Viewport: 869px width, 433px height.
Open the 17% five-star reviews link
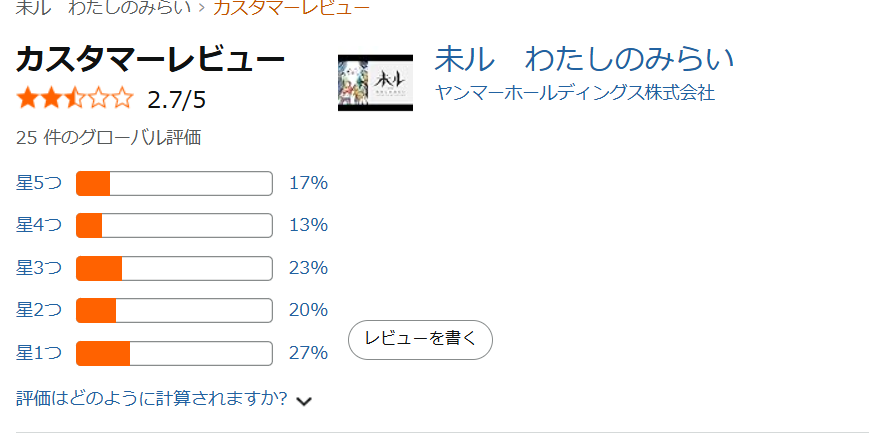308,184
